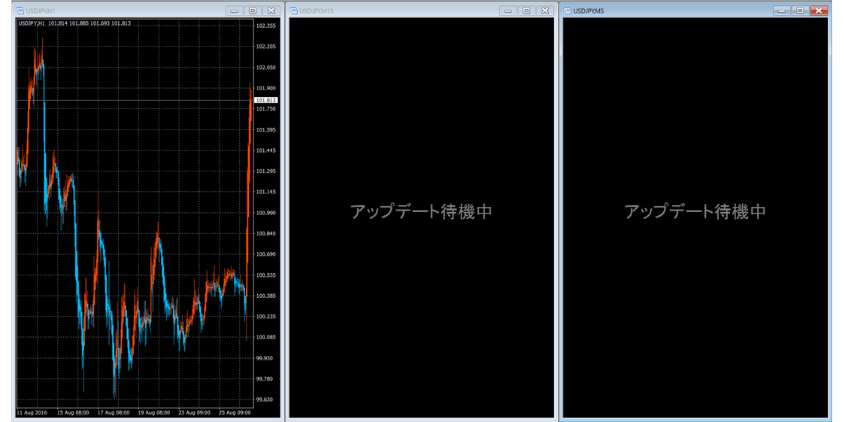Close the USDJPY,M15 chart window

pos(544,10)
